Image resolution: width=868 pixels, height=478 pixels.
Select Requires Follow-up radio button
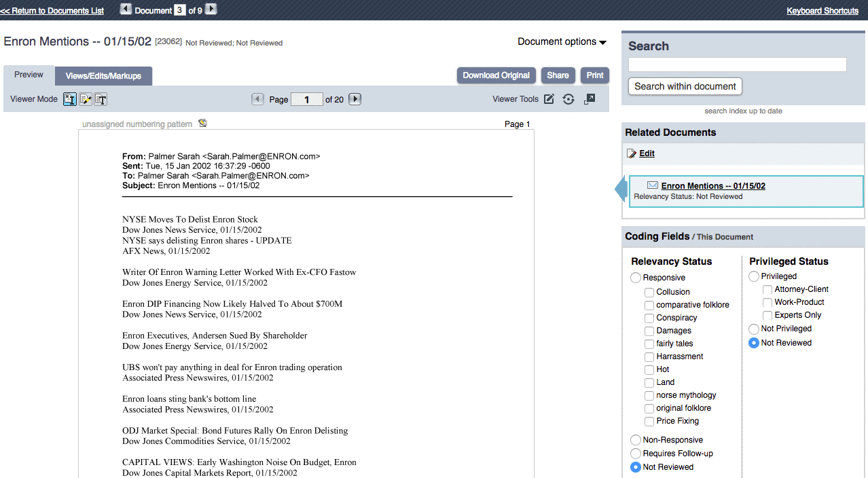[x=636, y=454]
